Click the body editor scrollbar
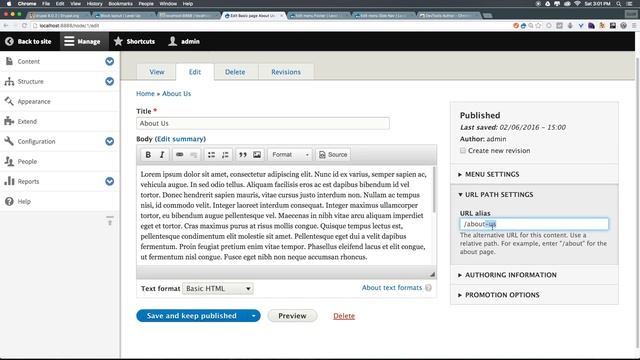640x360 pixels. tap(434, 190)
